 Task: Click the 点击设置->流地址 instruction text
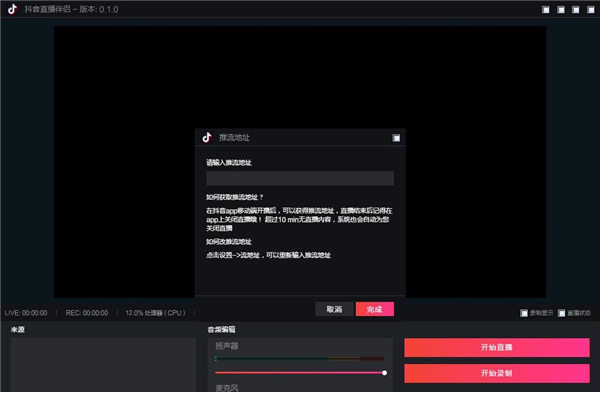tap(268, 255)
